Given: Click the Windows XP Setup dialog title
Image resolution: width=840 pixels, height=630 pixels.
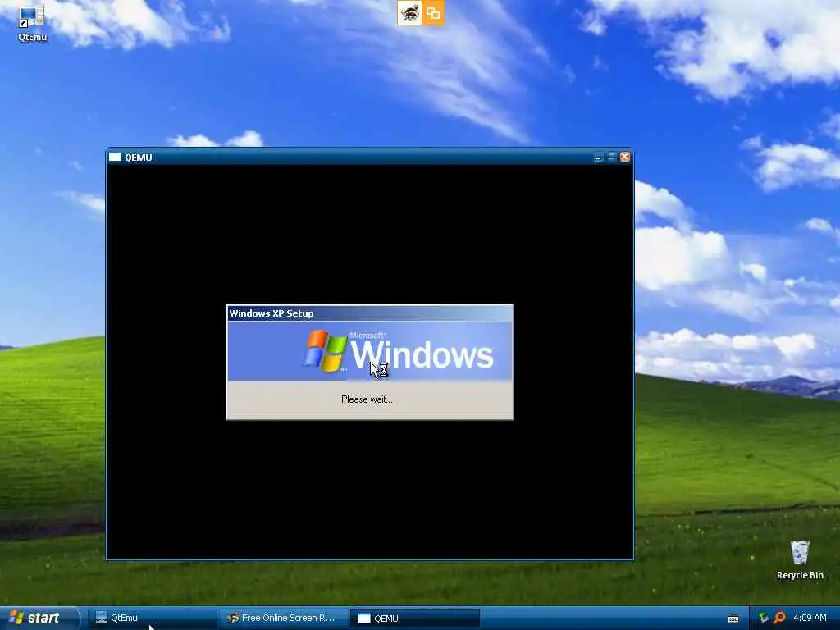Looking at the screenshot, I should (271, 313).
